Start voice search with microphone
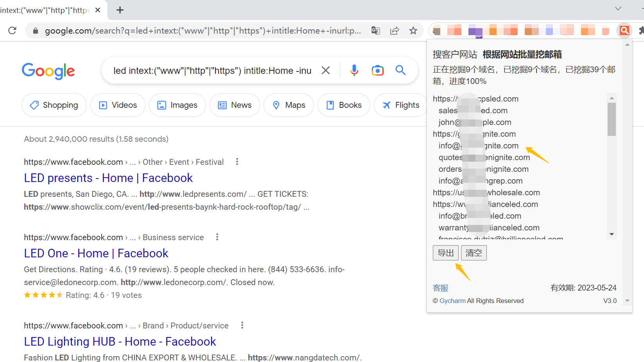Viewport: 644px width, 362px height. (354, 70)
